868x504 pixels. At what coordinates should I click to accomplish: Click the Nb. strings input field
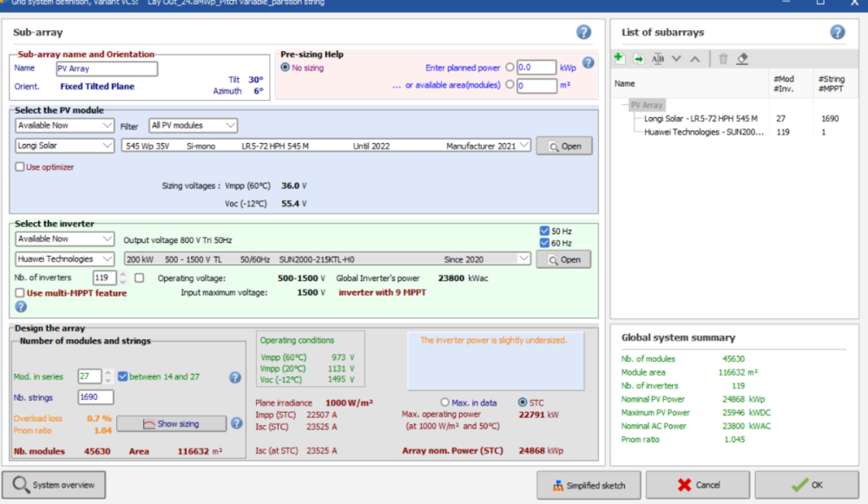[x=95, y=397]
